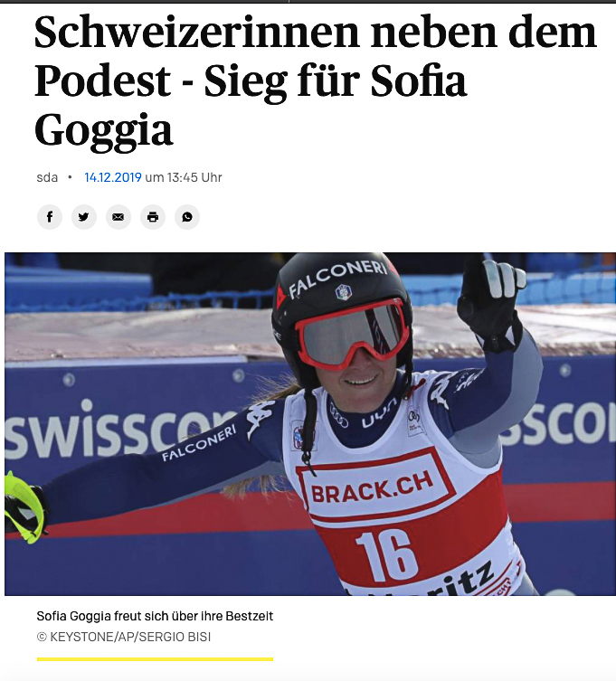This screenshot has height=681, width=616.
Task: Click the yellow divider line below credit
Action: [155, 659]
